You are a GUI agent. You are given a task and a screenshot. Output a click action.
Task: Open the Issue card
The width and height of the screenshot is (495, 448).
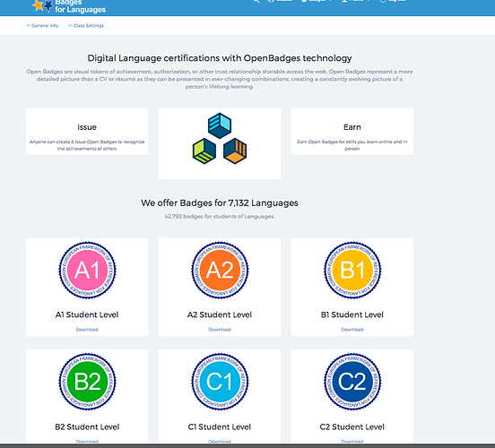(x=87, y=132)
